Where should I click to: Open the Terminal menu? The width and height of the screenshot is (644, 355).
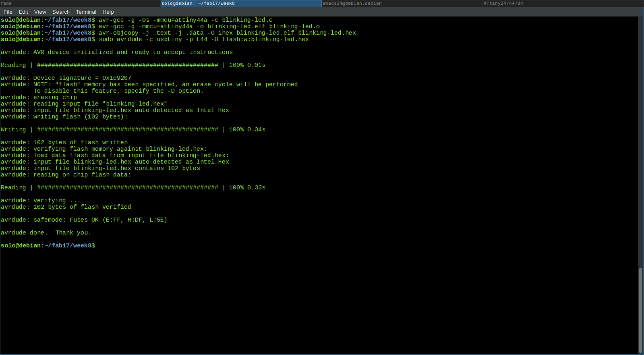[x=86, y=12]
